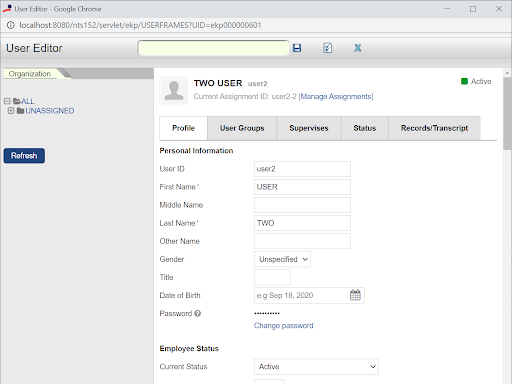Screen dimensions: 512x384
Task: Click the Refresh button
Action: click(24, 156)
